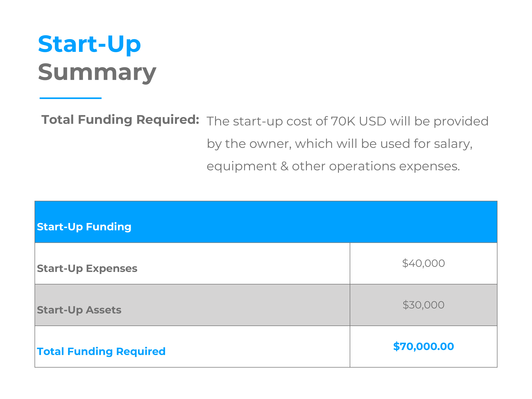Select the Total Funding Required: label
This screenshot has height=399, width=532.
[x=120, y=120]
